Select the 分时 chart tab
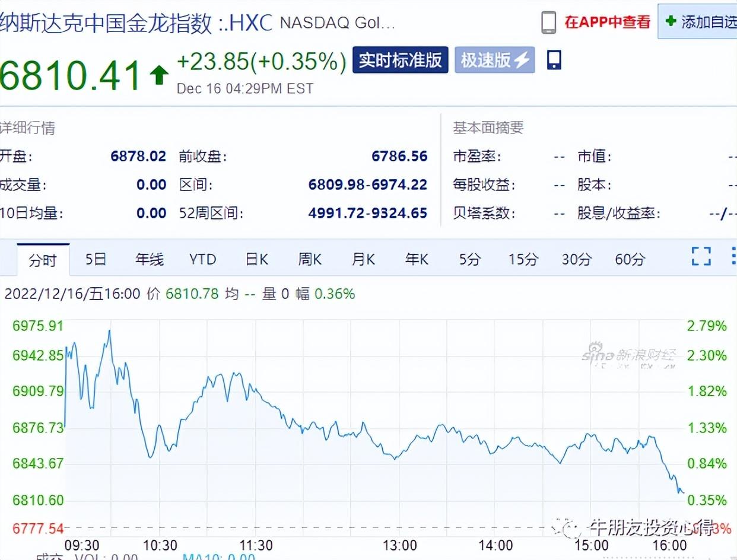Image resolution: width=737 pixels, height=560 pixels. 43,260
